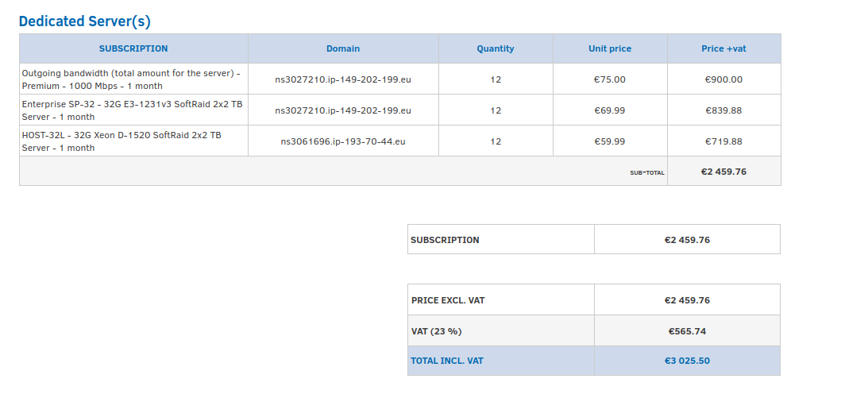The image size is (868, 394).
Task: Select the Unit price column header
Action: tap(610, 48)
